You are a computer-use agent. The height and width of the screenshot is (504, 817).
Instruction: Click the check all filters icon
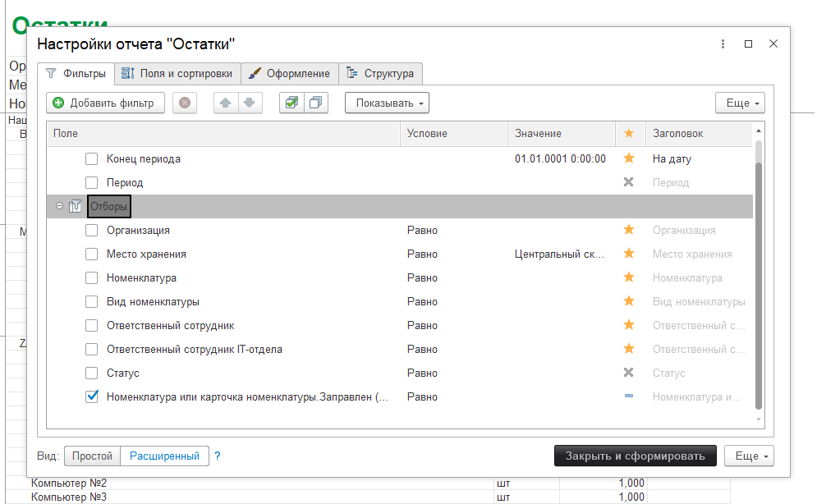pyautogui.click(x=291, y=103)
